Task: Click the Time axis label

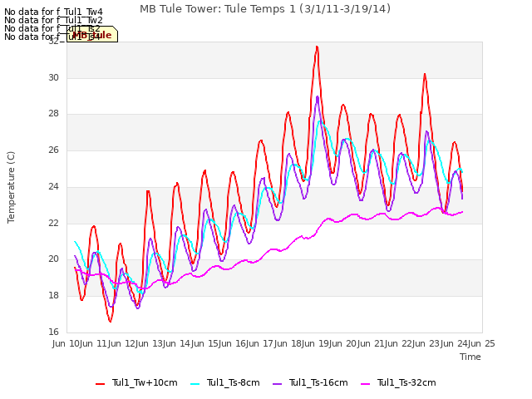Action: point(470,357)
